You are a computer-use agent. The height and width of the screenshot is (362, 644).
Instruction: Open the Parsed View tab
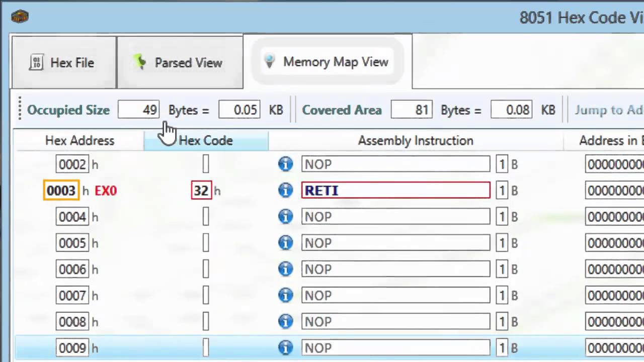click(x=179, y=63)
